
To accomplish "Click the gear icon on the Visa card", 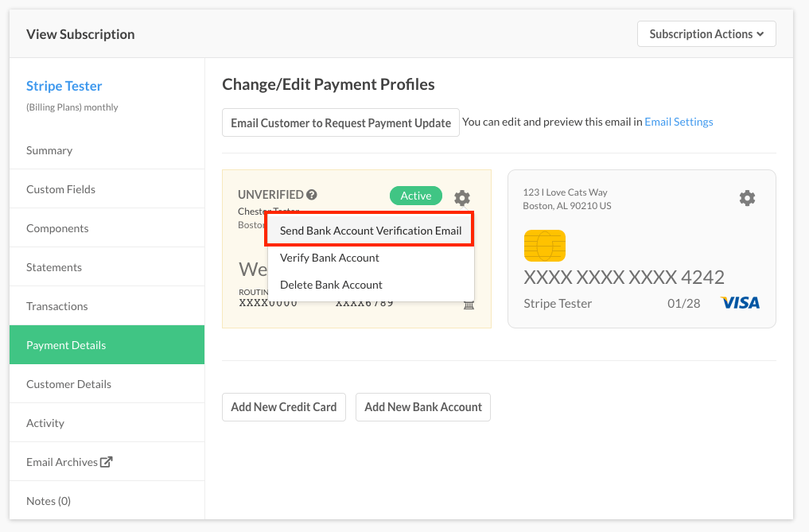I will pos(747,198).
